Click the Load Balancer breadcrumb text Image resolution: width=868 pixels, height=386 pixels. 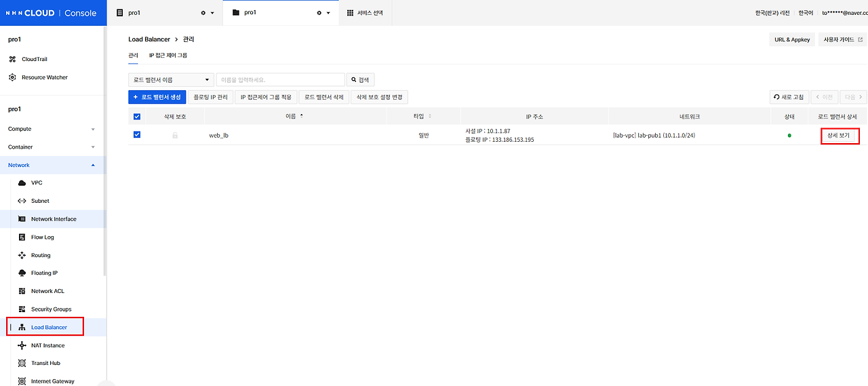[x=149, y=39]
